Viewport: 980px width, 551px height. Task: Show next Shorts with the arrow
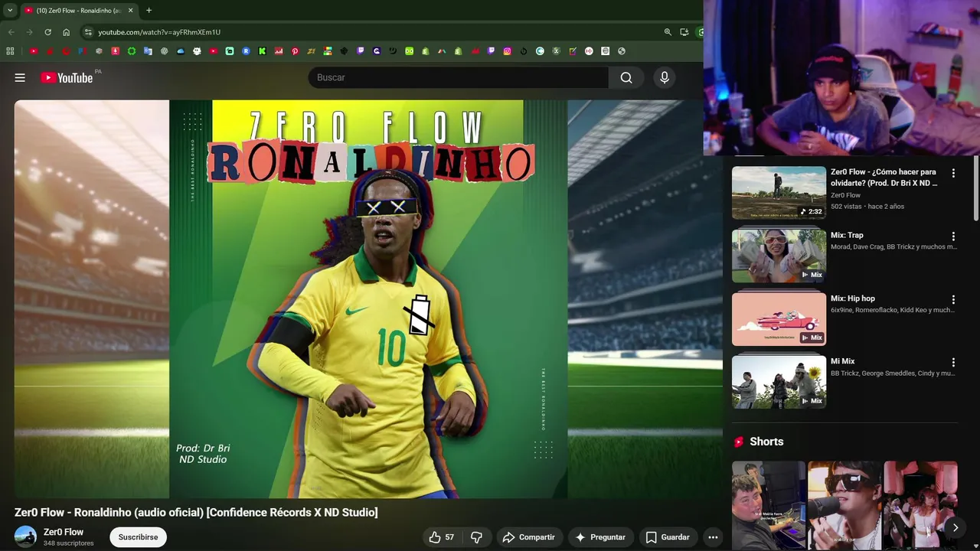955,527
